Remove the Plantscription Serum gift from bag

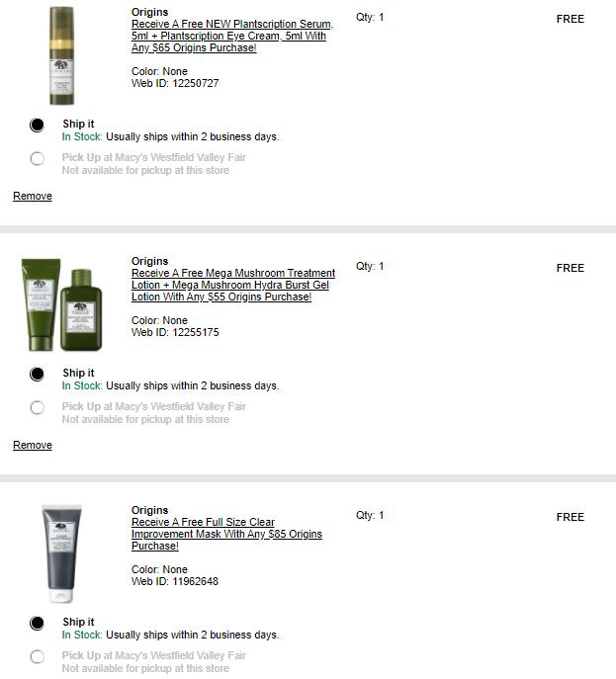(x=33, y=196)
